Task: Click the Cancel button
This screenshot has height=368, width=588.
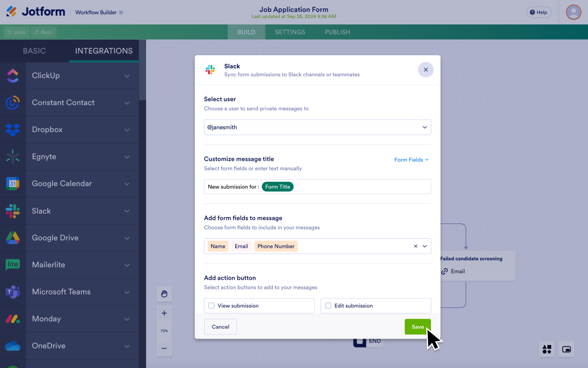Action: tap(220, 327)
